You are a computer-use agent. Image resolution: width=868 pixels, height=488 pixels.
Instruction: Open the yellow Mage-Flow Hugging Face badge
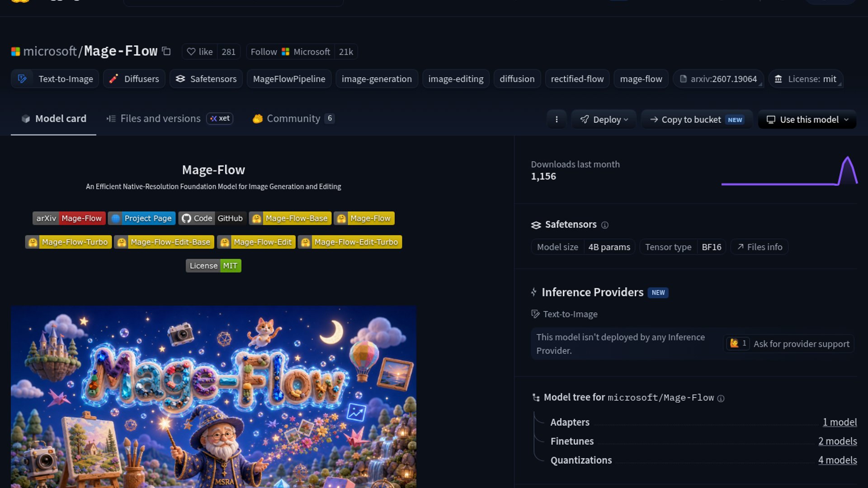point(364,218)
